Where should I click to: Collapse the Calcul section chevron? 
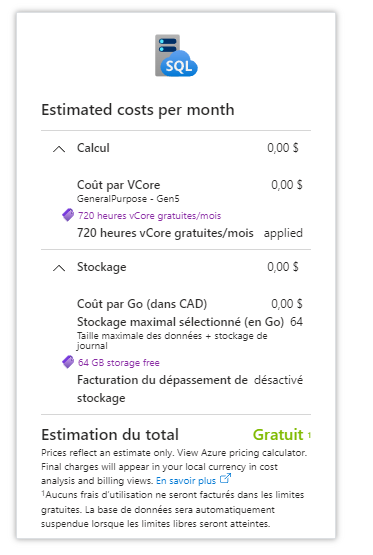(59, 149)
